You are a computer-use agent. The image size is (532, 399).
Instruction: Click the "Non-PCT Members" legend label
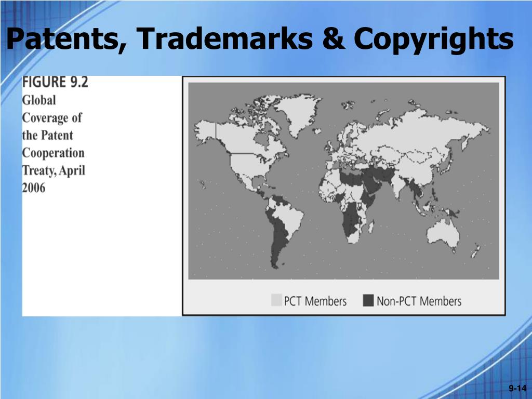[x=419, y=301]
